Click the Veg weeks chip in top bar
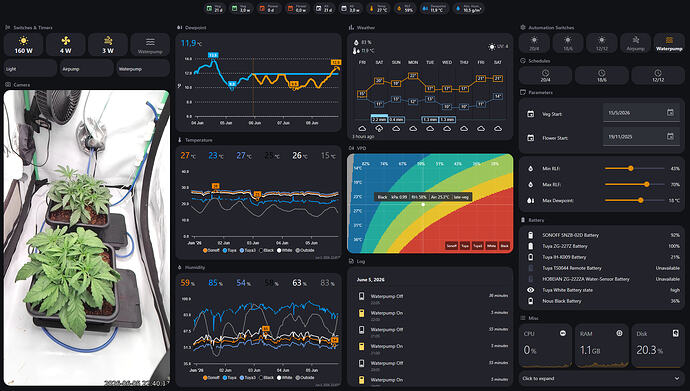This screenshot has width=690, height=391. point(241,8)
